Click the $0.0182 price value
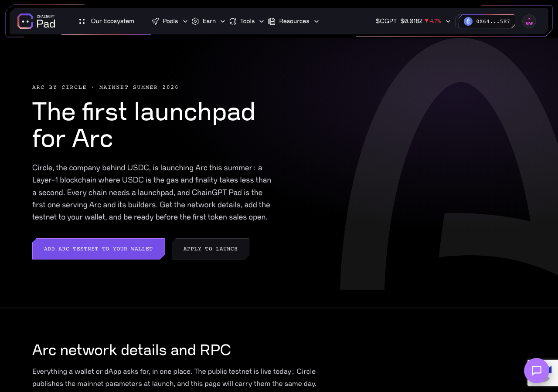The width and height of the screenshot is (558, 392). pyautogui.click(x=412, y=21)
